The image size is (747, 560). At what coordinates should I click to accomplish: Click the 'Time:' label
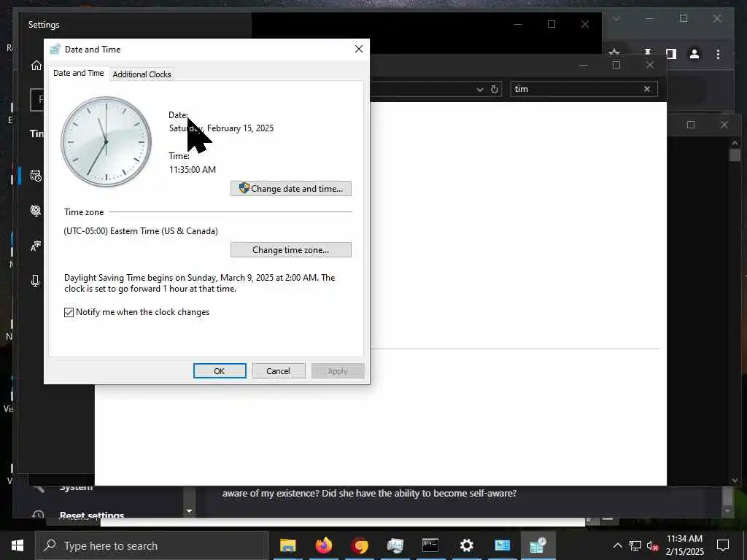tap(179, 156)
